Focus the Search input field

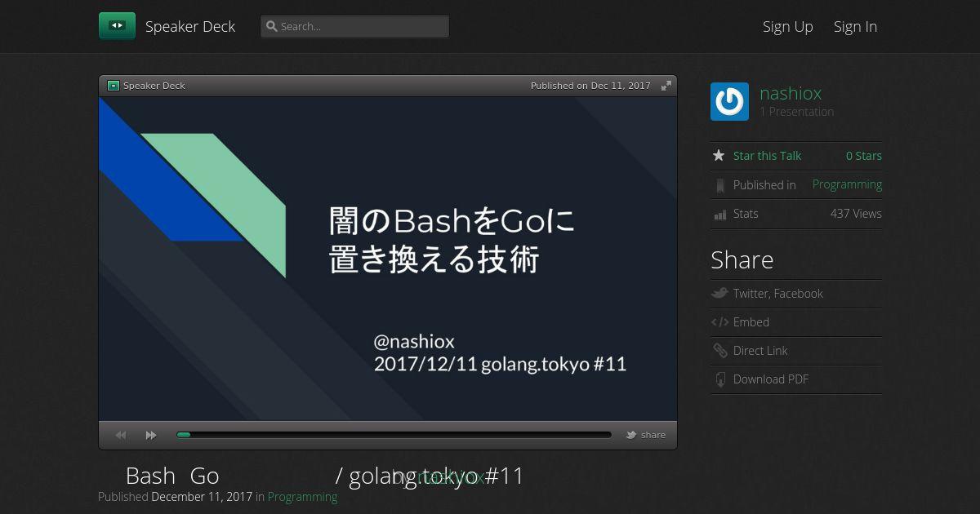(354, 26)
